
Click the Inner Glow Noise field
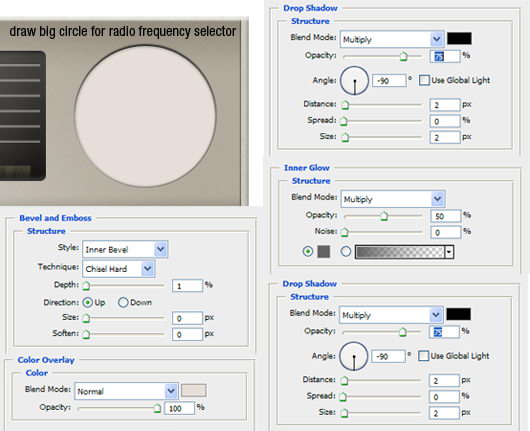445,232
